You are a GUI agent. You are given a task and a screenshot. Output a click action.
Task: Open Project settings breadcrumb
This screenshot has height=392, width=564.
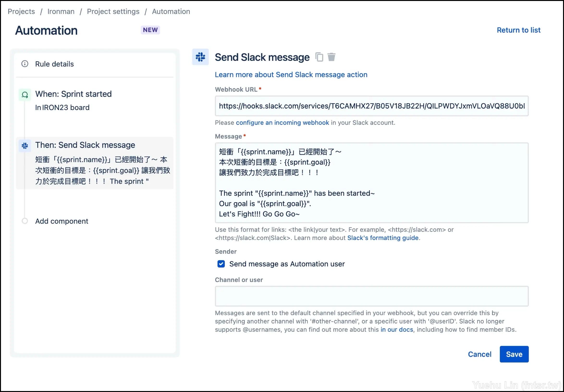coord(113,12)
